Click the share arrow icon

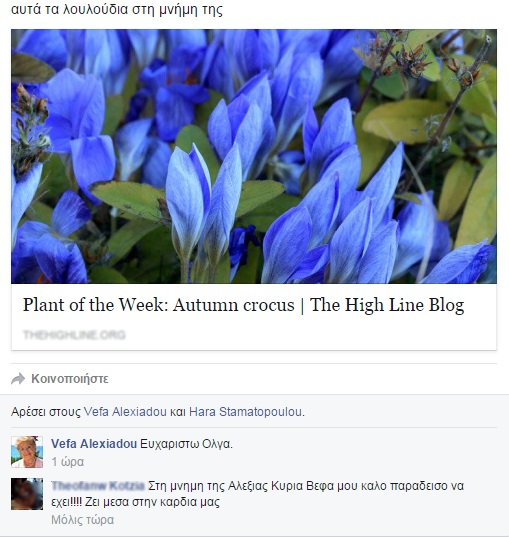[x=18, y=379]
